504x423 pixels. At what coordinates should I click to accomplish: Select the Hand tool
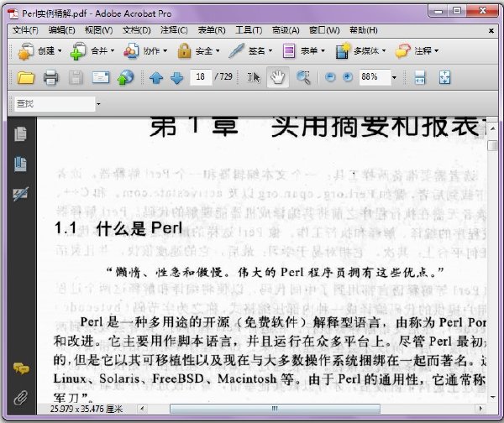pyautogui.click(x=278, y=77)
